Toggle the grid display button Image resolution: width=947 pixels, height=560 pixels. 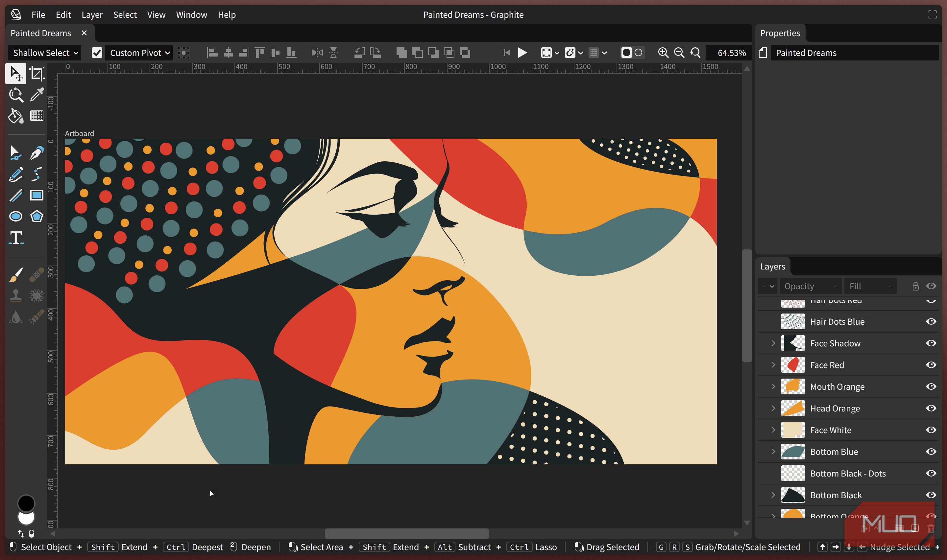tap(594, 53)
